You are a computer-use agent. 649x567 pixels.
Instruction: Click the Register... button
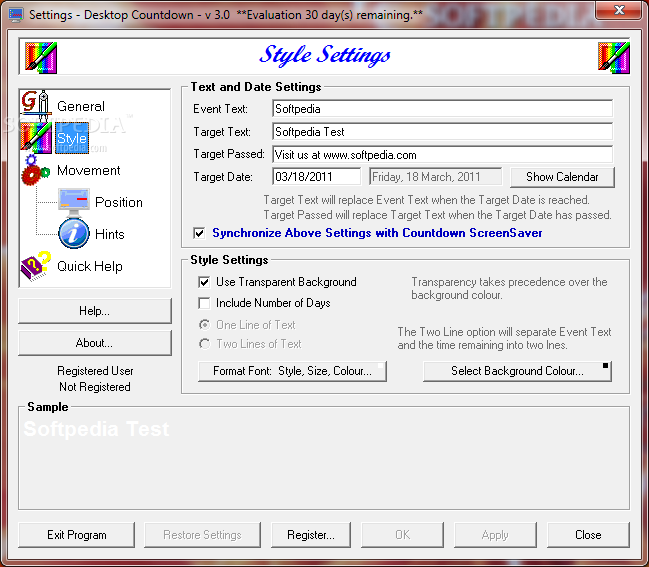(311, 535)
